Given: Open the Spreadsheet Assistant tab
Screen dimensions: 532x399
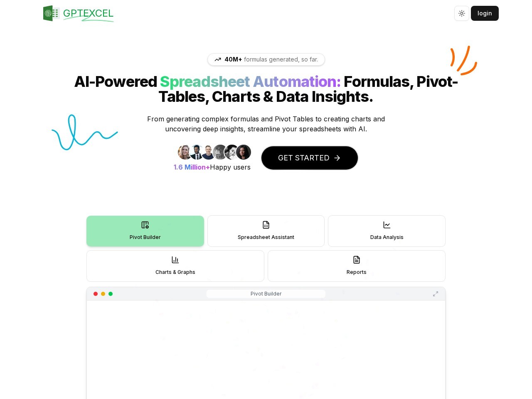Looking at the screenshot, I should (x=266, y=231).
